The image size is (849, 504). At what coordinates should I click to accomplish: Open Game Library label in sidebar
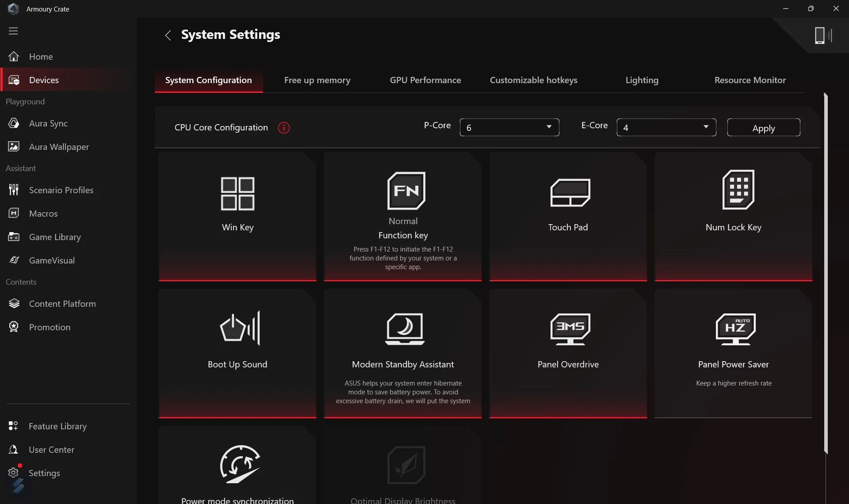[x=55, y=237]
